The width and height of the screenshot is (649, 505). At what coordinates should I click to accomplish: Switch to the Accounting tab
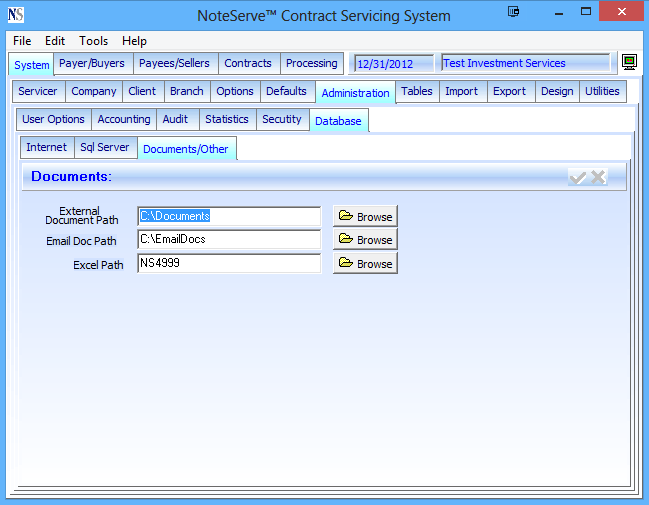(x=124, y=119)
